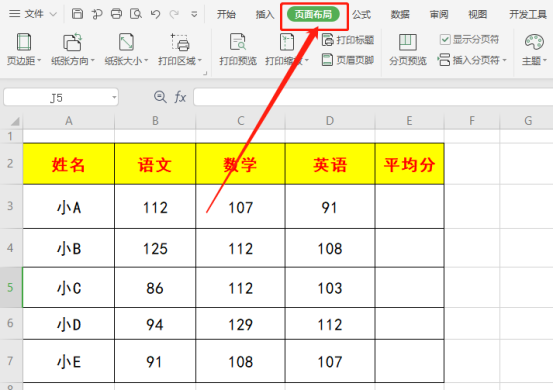554x391 pixels.
Task: Click the cell with value 103
Action: (x=330, y=288)
